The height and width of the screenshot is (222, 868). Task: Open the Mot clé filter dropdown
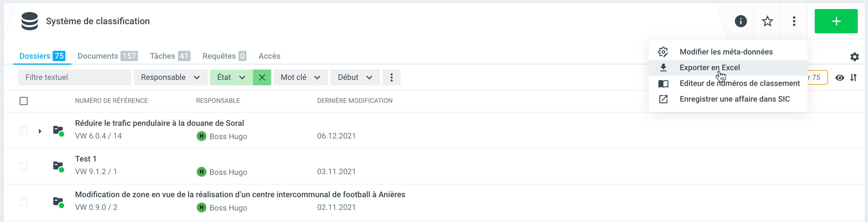pos(300,77)
